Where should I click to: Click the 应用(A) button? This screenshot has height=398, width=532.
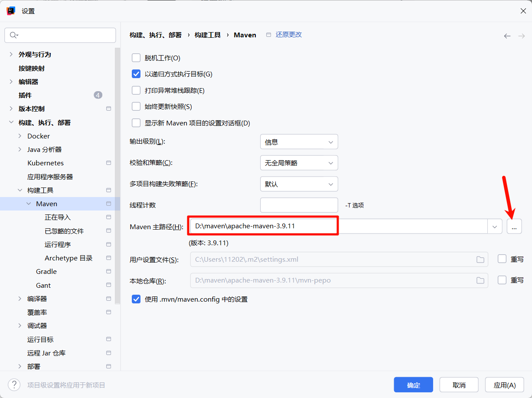tap(505, 385)
